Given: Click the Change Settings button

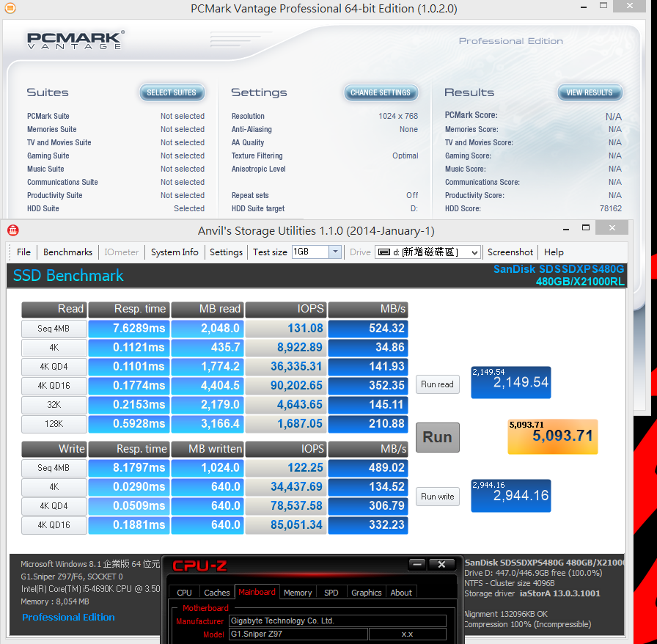Looking at the screenshot, I should pos(381,92).
